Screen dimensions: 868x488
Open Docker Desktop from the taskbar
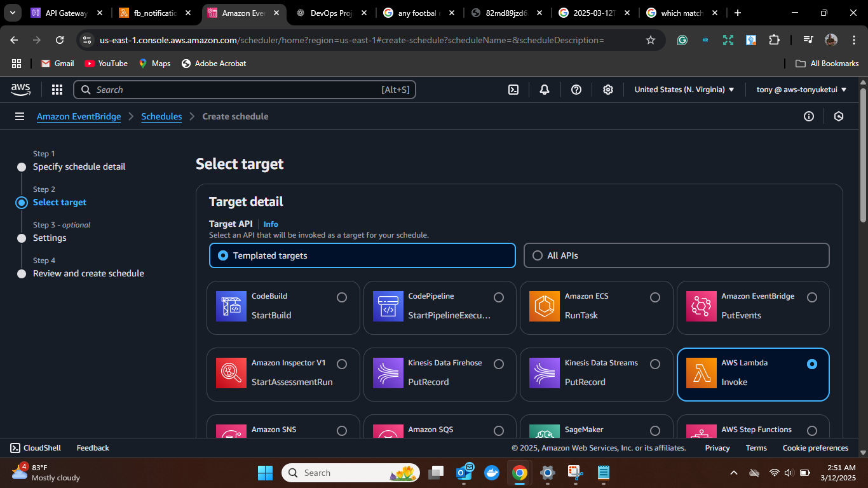coord(492,473)
